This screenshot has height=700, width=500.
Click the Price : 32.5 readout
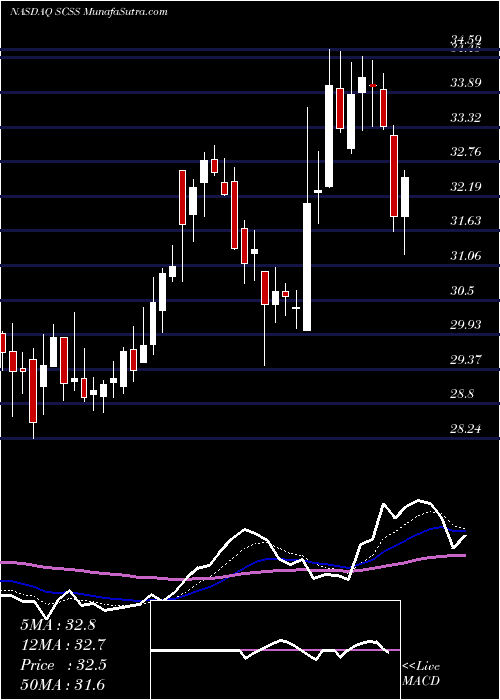tap(63, 665)
